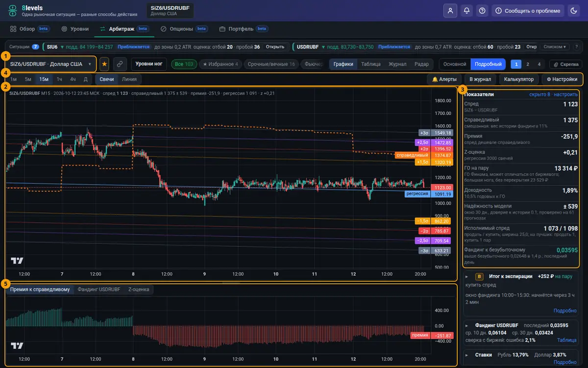Image resolution: width=588 pixels, height=368 pixels.
Task: Click the Уровни ног button
Action: click(149, 64)
